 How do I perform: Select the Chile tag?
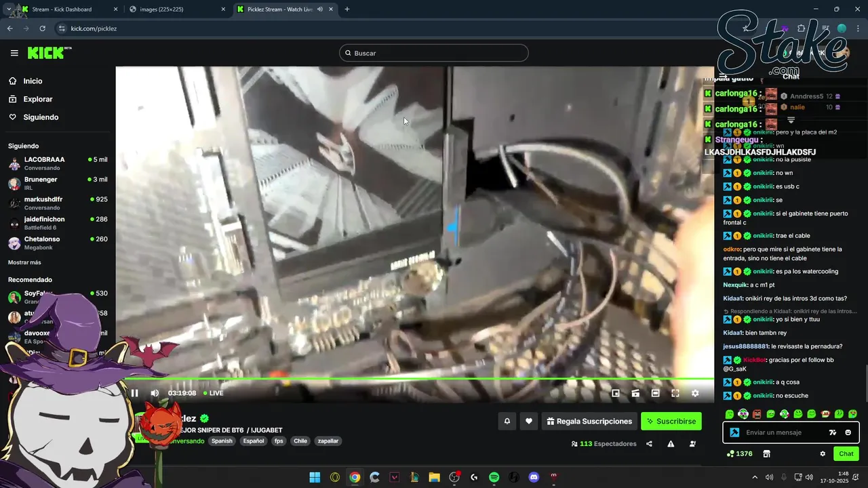point(300,441)
